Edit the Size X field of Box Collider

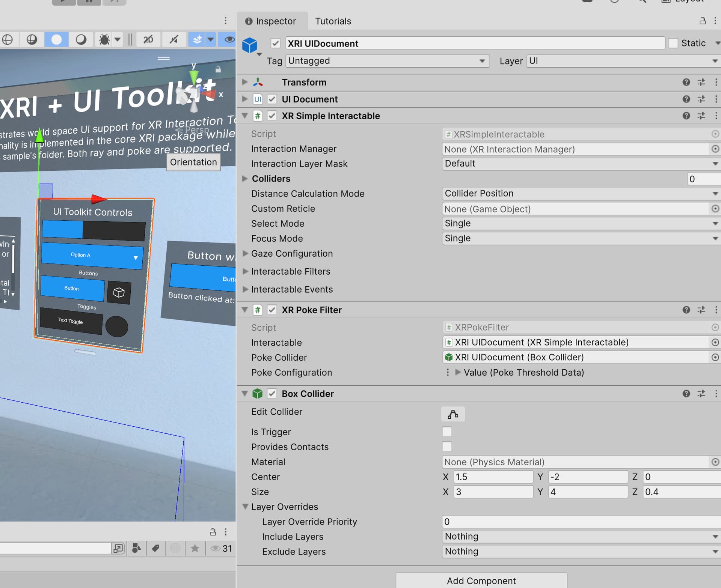point(493,492)
